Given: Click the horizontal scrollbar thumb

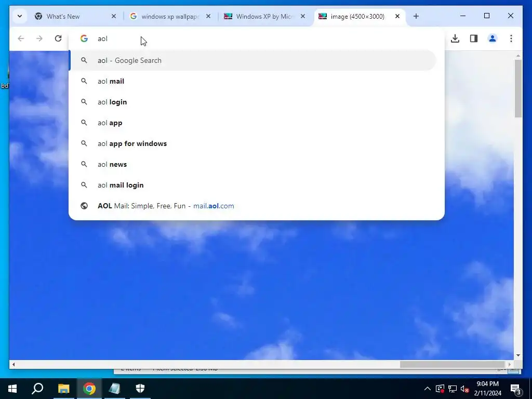Looking at the screenshot, I should point(453,364).
